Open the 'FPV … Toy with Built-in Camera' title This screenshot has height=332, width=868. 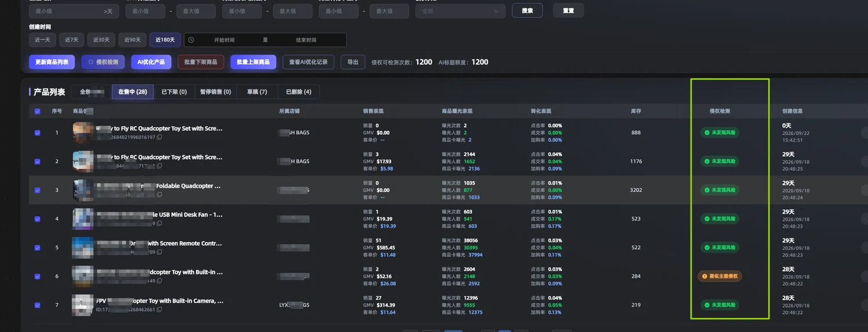tap(160, 301)
